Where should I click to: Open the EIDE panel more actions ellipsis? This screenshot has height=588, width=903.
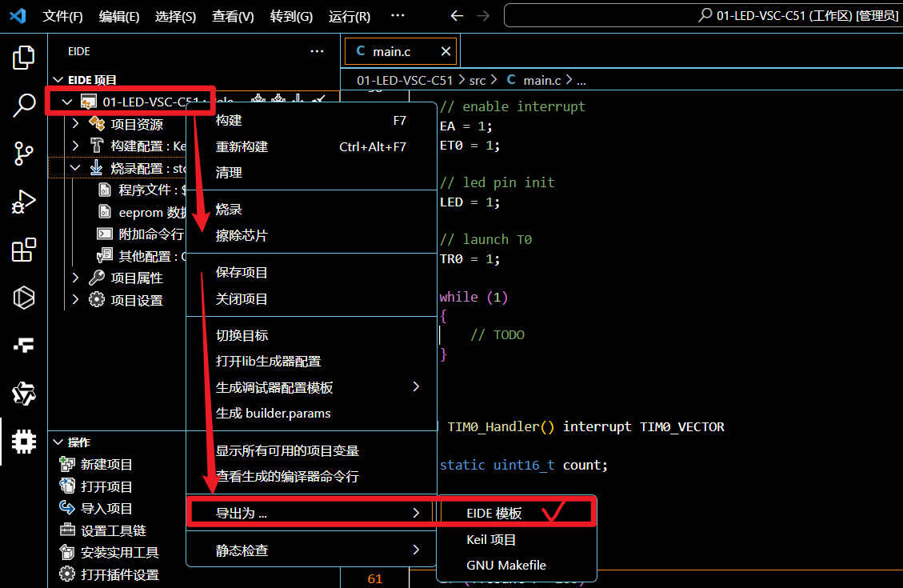(x=317, y=51)
